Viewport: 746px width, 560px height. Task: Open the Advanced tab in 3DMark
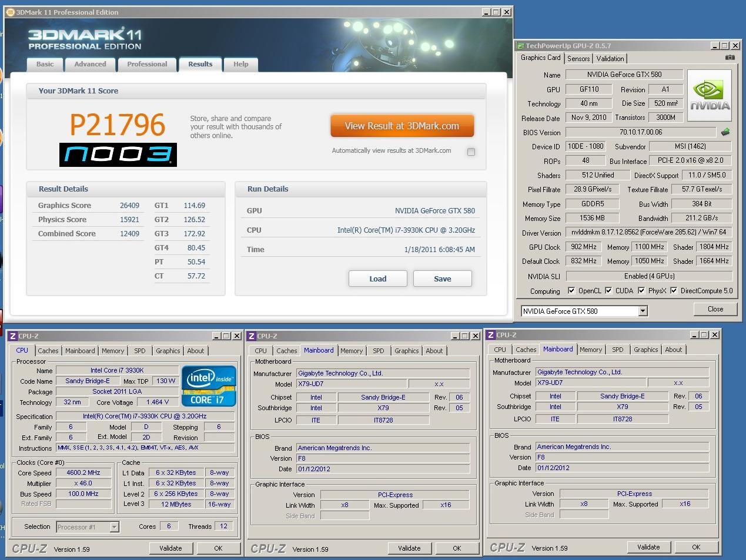[90, 65]
